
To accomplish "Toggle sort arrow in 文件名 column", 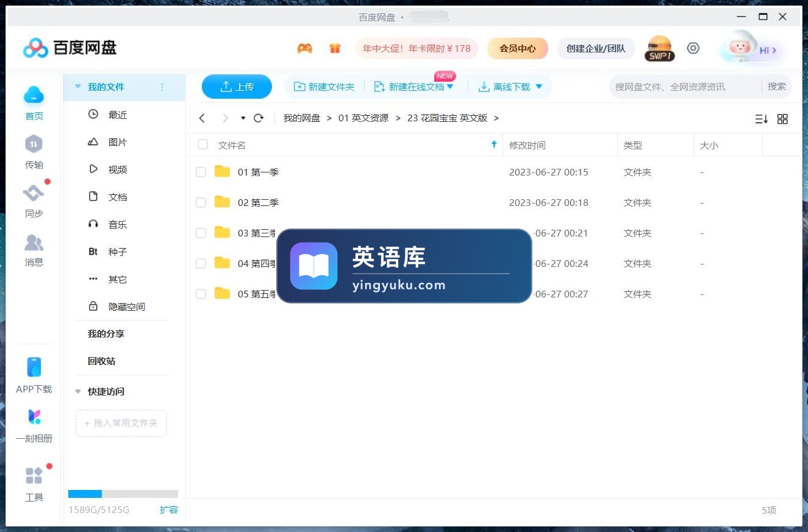I will coord(494,144).
